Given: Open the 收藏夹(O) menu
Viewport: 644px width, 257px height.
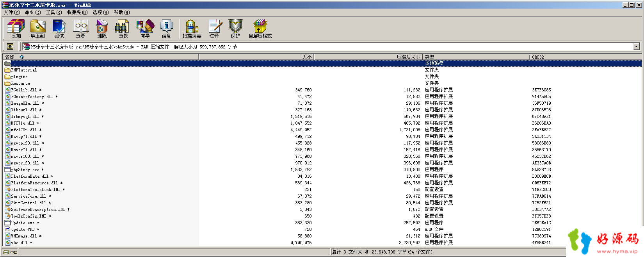Looking at the screenshot, I should 77,12.
